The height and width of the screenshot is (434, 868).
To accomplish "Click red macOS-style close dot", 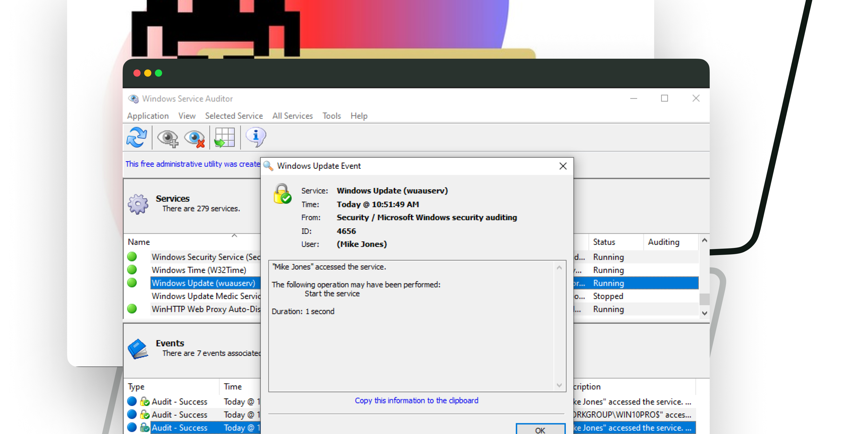I will [x=137, y=73].
